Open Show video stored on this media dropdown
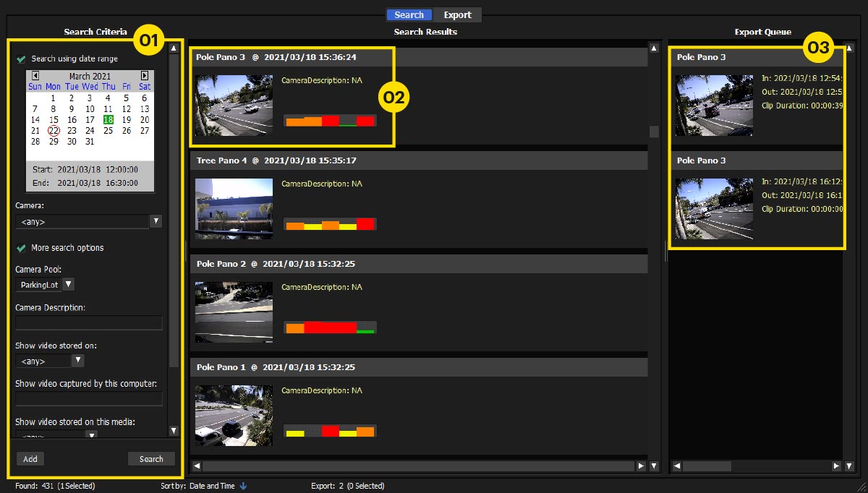 91,435
